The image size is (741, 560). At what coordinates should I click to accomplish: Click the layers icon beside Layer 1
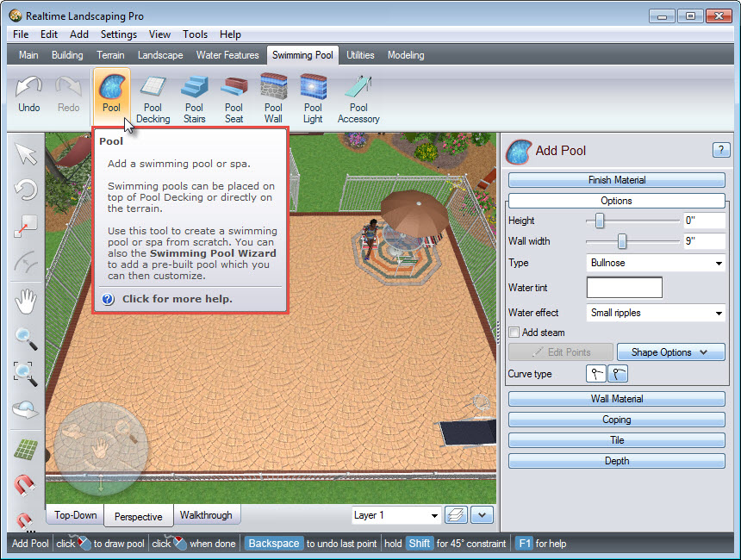click(456, 515)
